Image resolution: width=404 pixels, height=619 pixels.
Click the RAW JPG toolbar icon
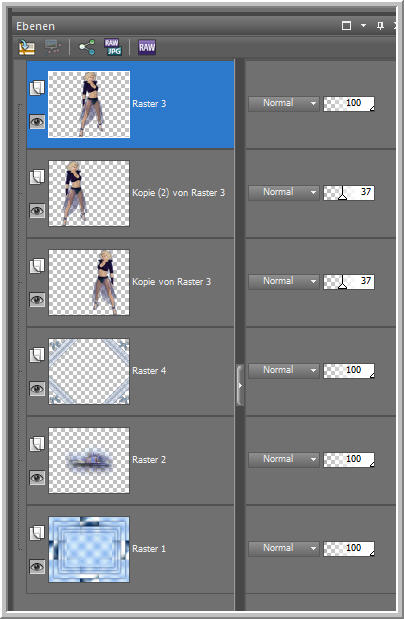pos(113,47)
